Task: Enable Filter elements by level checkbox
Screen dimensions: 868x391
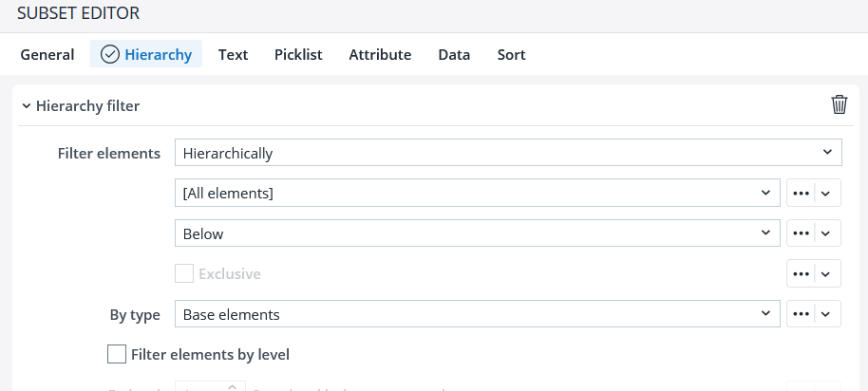Action: coord(117,355)
